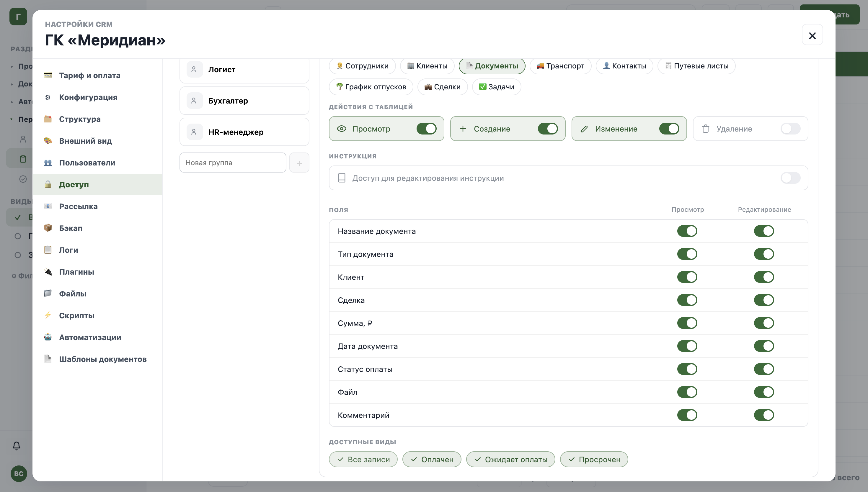Enable the Удаление action switch

tap(791, 129)
